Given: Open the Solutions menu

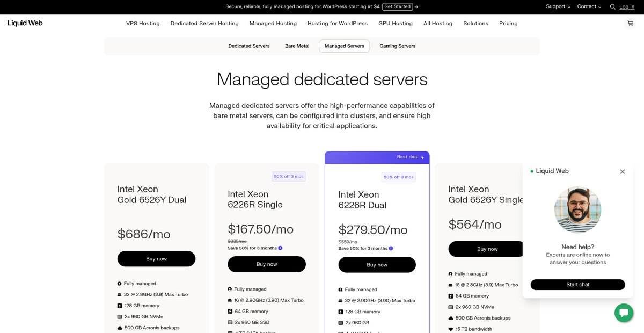Looking at the screenshot, I should tap(476, 24).
